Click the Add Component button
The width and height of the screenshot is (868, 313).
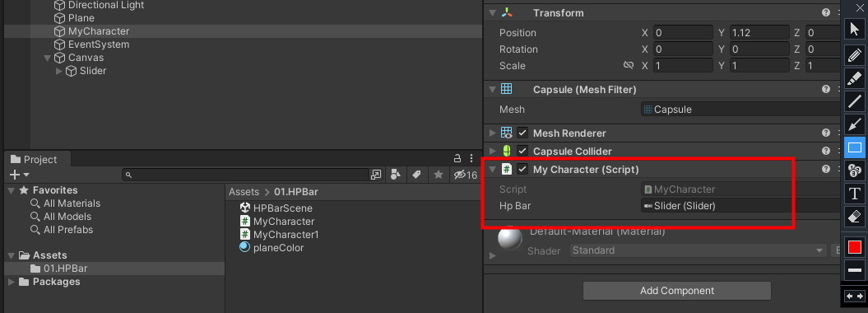point(677,290)
